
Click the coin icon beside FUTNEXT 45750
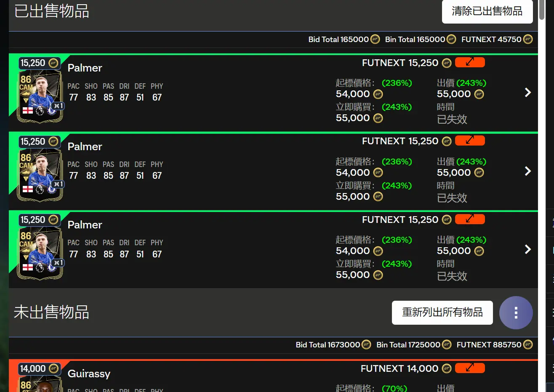click(528, 39)
